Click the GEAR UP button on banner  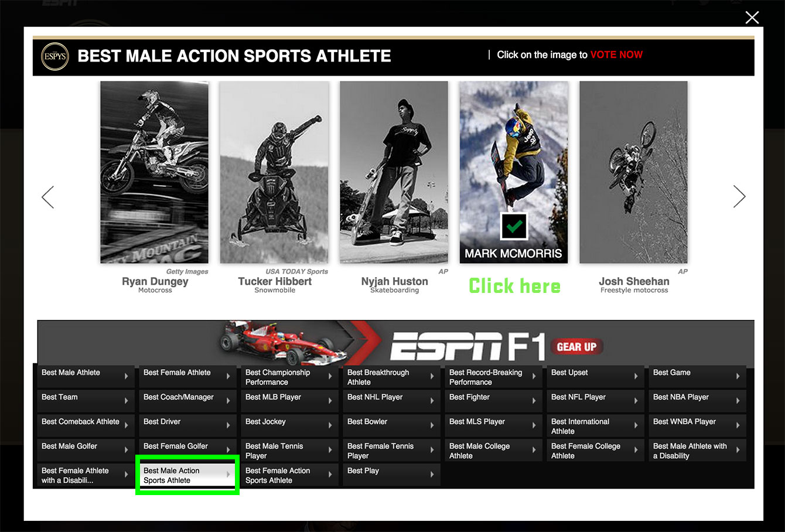tap(577, 347)
